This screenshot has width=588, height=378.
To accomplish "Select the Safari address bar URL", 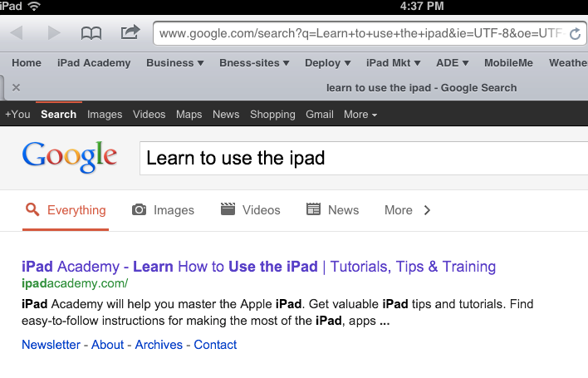I will (x=362, y=34).
